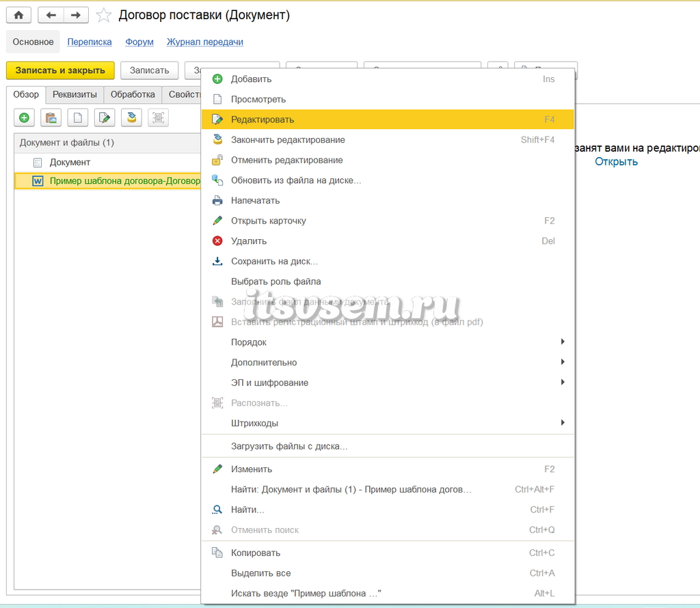Click the scan/recognize toolbar icon
This screenshot has width=700, height=608.
click(158, 118)
